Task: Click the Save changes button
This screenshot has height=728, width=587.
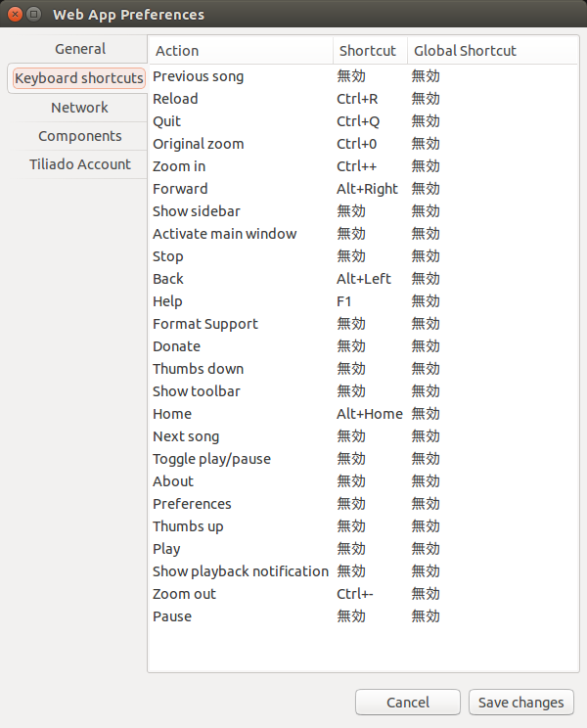Action: [x=521, y=702]
